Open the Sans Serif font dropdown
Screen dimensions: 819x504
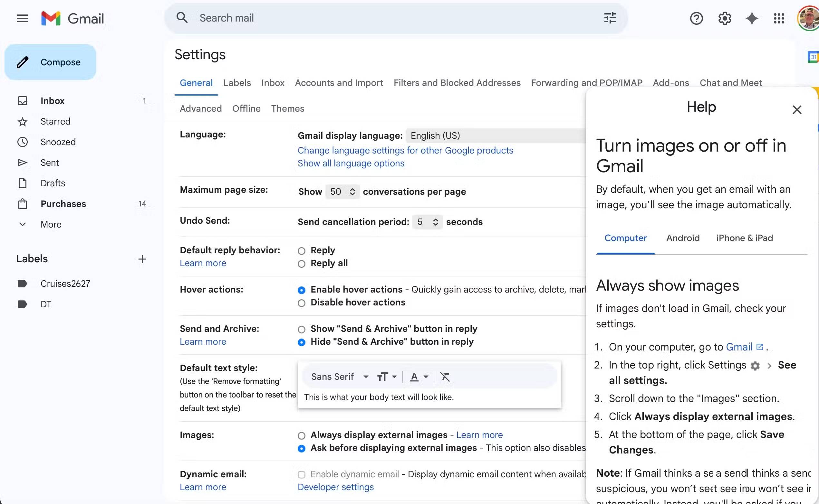tap(339, 377)
